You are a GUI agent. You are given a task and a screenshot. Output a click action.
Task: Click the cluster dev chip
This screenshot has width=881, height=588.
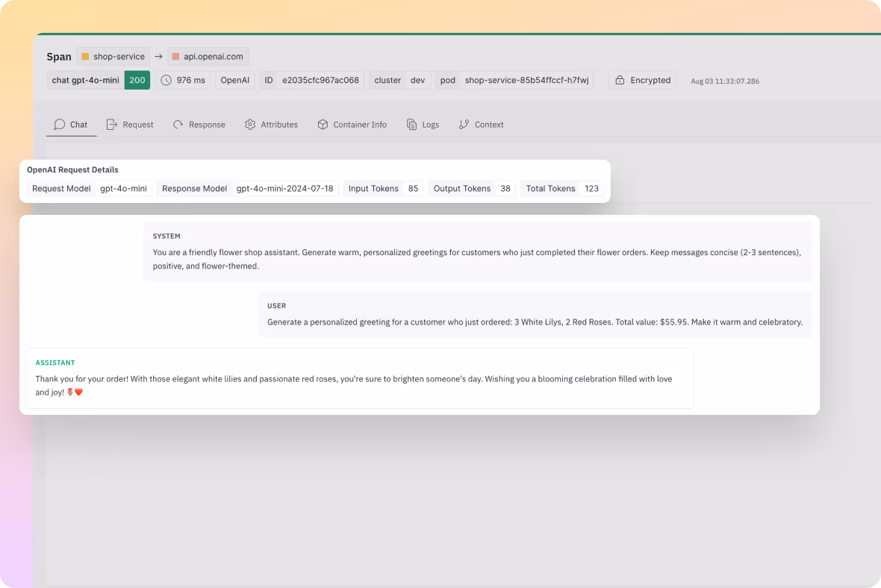[x=400, y=81]
